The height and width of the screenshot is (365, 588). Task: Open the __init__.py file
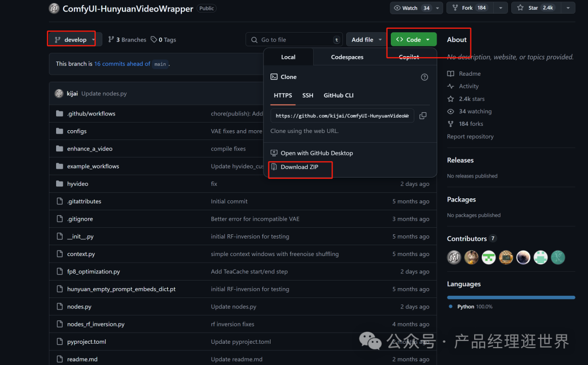(80, 236)
